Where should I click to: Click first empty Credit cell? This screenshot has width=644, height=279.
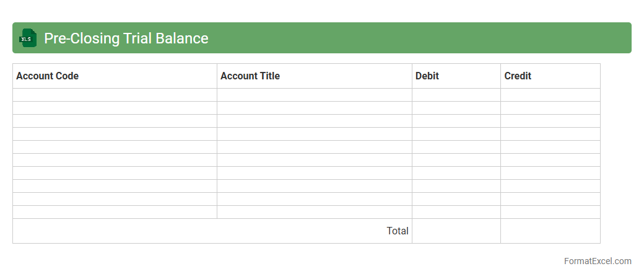click(550, 95)
